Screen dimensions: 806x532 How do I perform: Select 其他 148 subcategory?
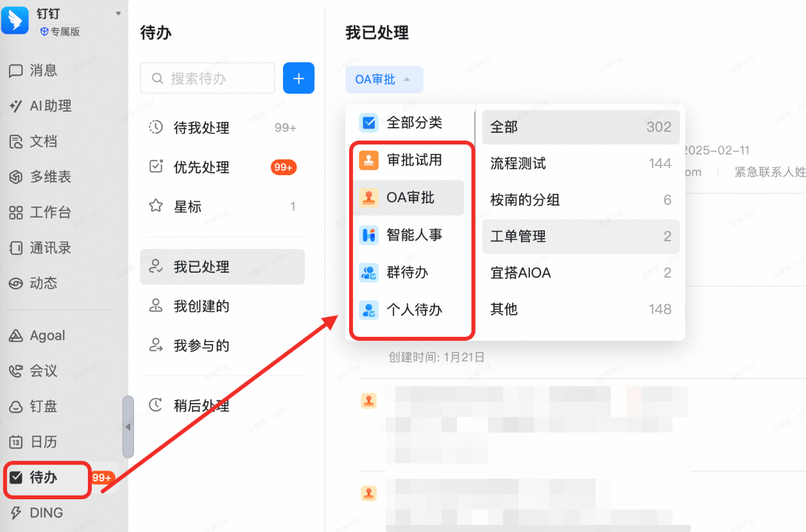pos(580,309)
